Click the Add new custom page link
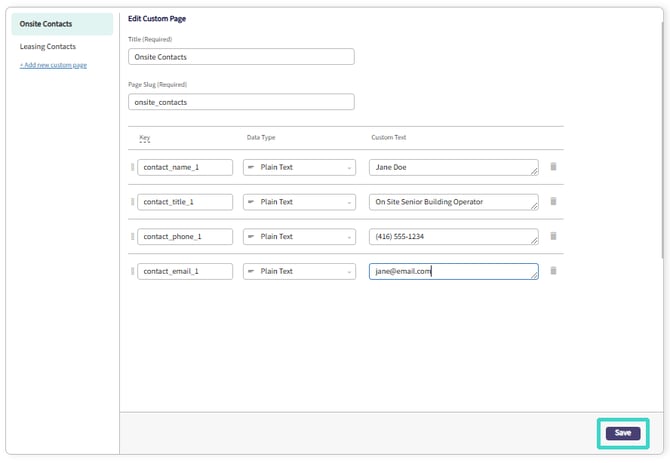 (x=53, y=65)
